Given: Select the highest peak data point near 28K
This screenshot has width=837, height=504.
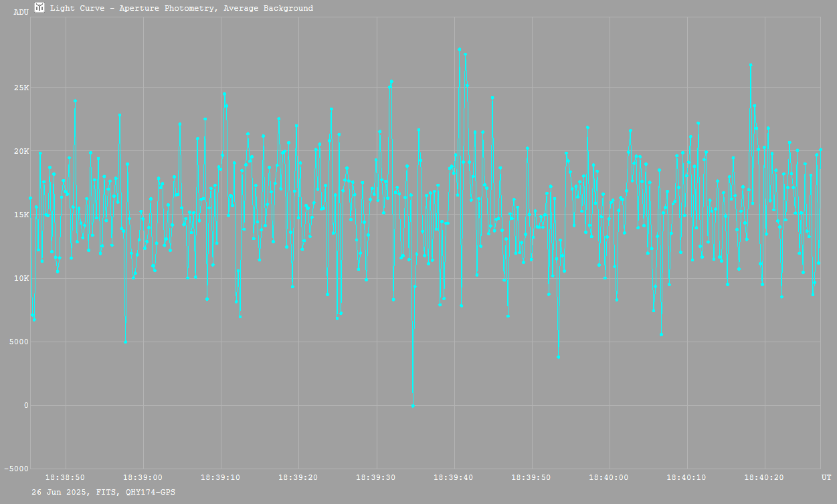Looking at the screenshot, I should pyautogui.click(x=459, y=49).
